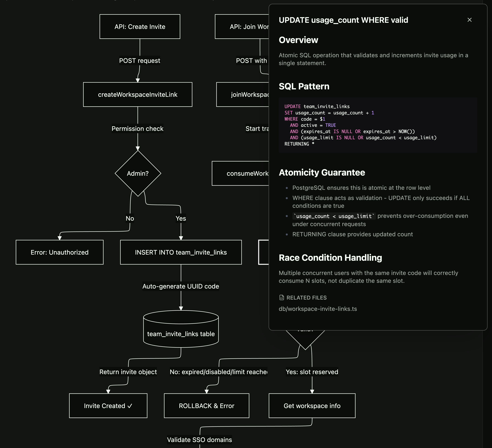Select the Auto-generate UUID code edge label

point(181,286)
